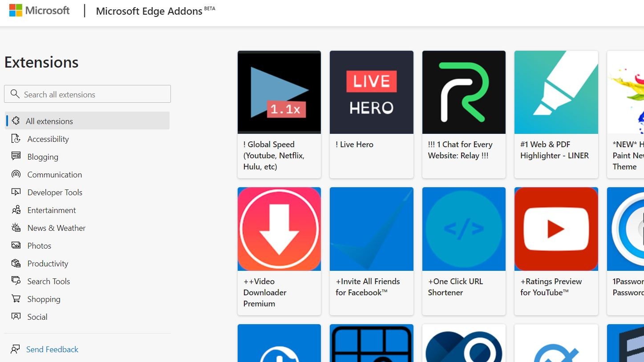Click the Shopping cart icon
Viewport: 644px width, 362px height.
pos(16,299)
